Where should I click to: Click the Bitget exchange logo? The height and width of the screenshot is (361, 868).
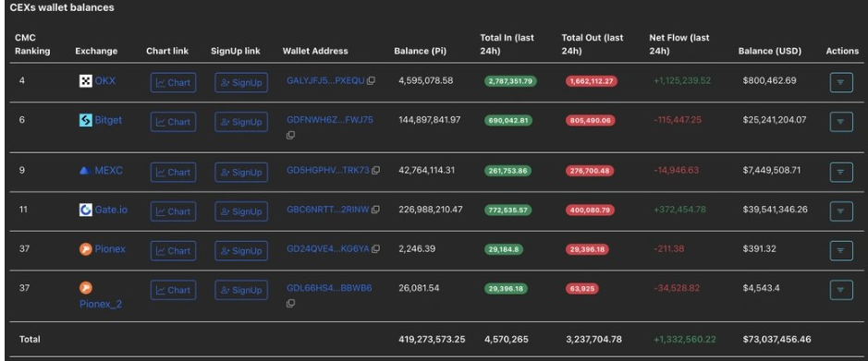[86, 121]
